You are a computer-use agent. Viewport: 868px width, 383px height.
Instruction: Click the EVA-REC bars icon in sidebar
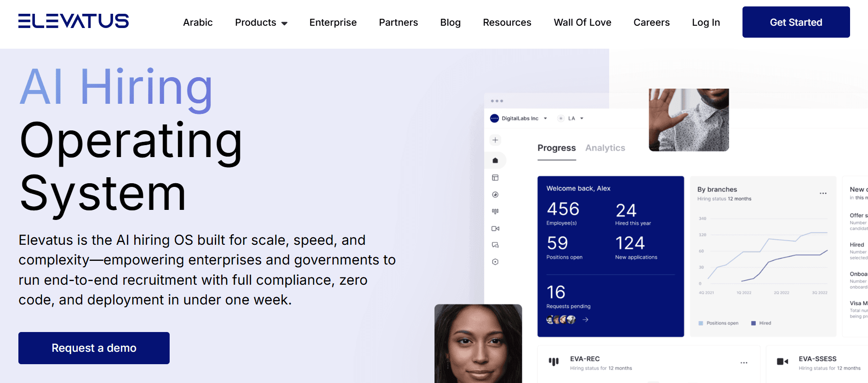point(495,211)
